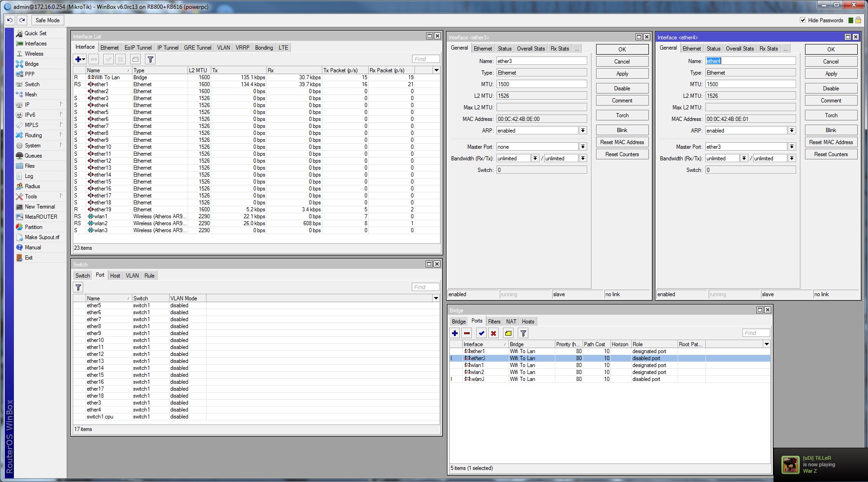Image resolution: width=868 pixels, height=482 pixels.
Task: Open Rx Stats tab in ether4 window
Action: pos(768,49)
